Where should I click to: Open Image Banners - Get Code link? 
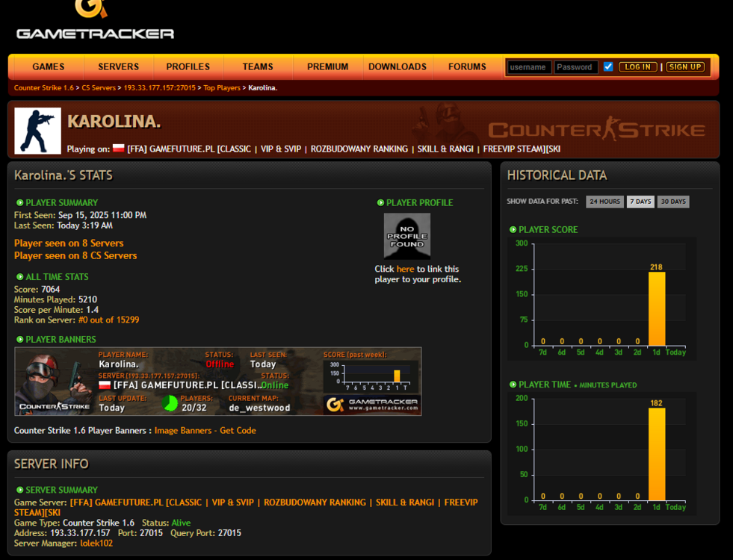(205, 430)
